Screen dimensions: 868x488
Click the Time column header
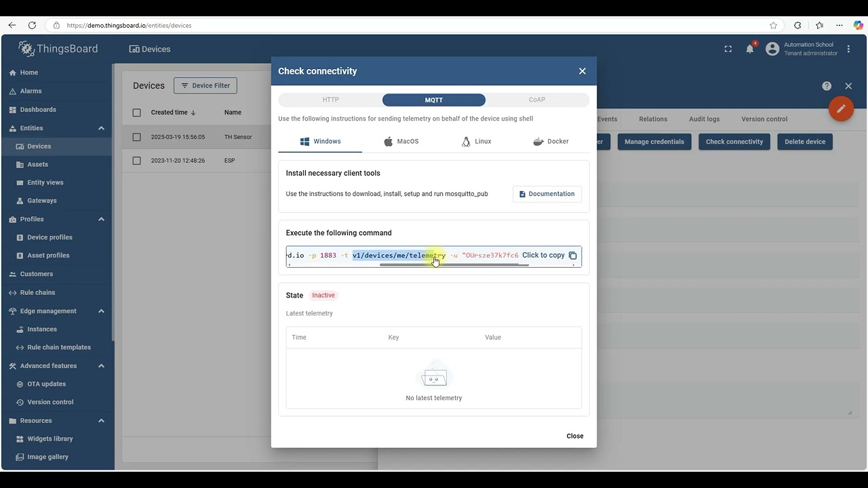click(298, 338)
